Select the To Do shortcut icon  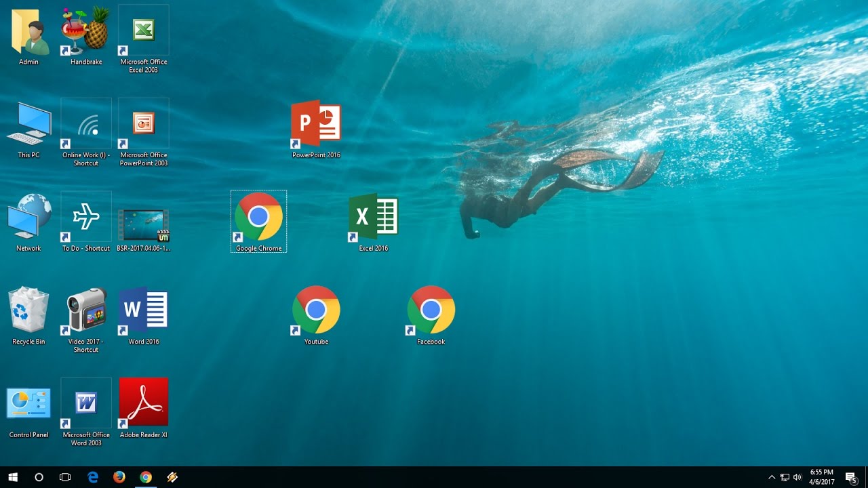(86, 222)
